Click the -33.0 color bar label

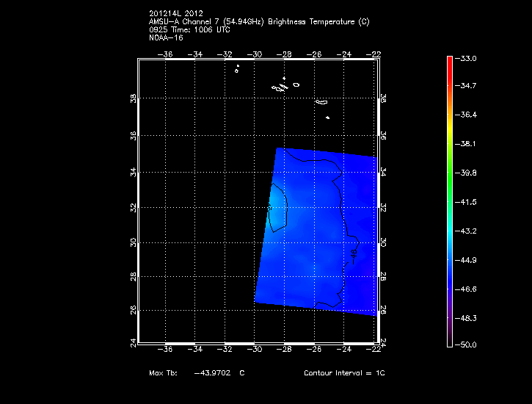(467, 58)
